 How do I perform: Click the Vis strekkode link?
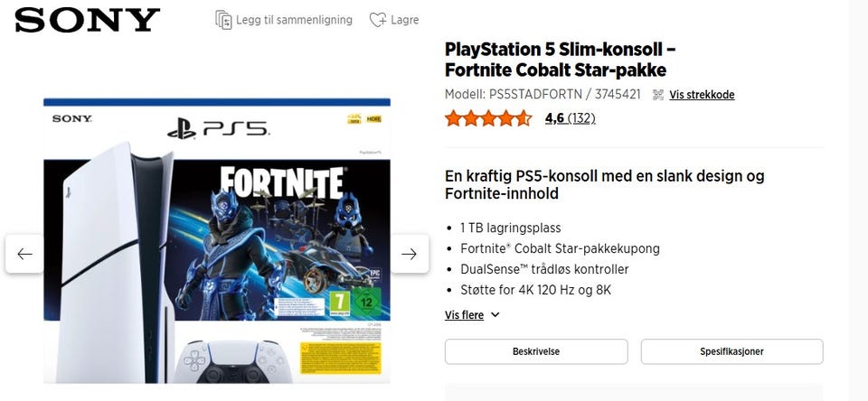pos(702,95)
